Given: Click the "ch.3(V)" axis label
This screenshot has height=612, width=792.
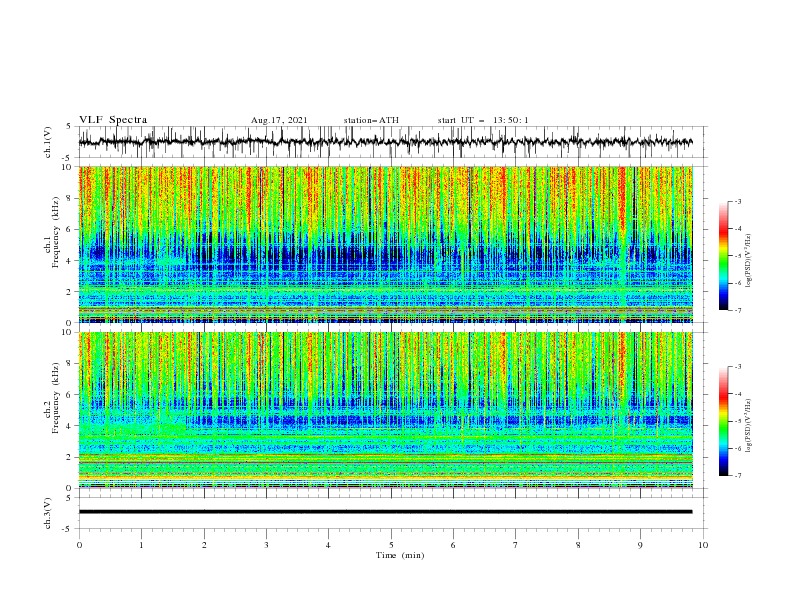Looking at the screenshot, I should 48,513.
